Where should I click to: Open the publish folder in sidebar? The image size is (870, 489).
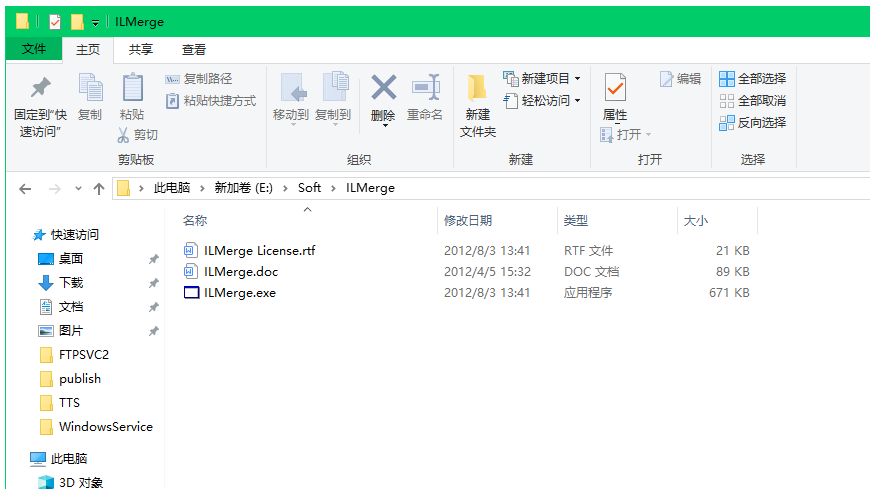tap(80, 379)
